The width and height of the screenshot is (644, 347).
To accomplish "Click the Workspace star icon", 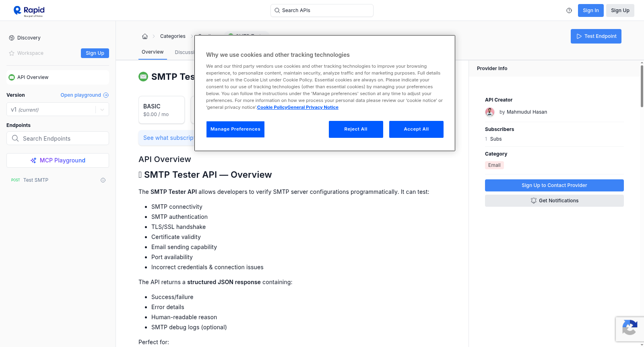I will [x=12, y=53].
